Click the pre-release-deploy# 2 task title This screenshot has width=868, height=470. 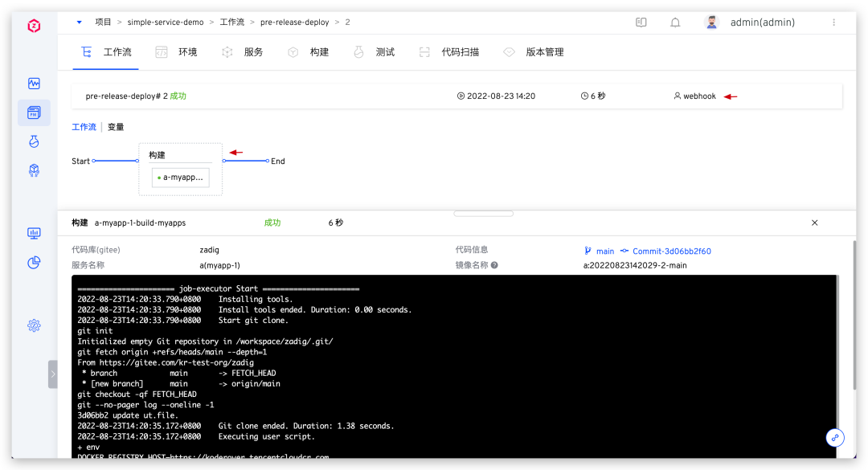click(127, 96)
